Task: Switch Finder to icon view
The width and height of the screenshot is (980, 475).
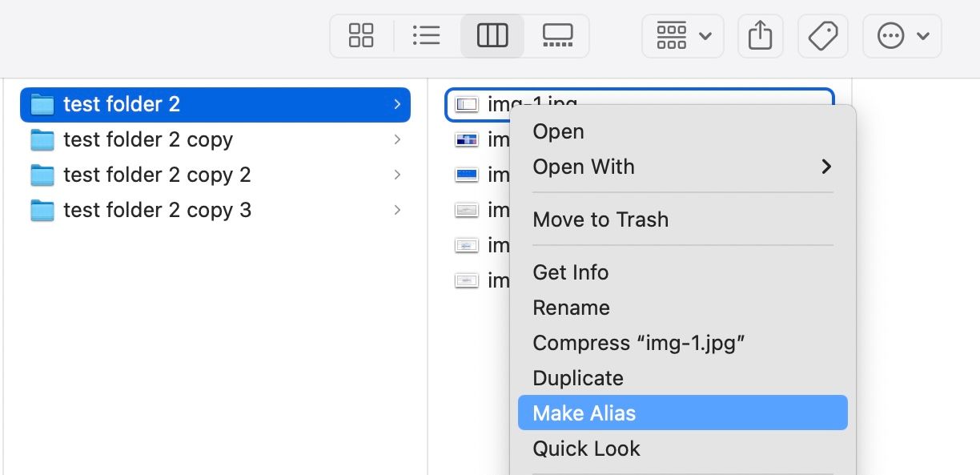Action: (x=361, y=35)
